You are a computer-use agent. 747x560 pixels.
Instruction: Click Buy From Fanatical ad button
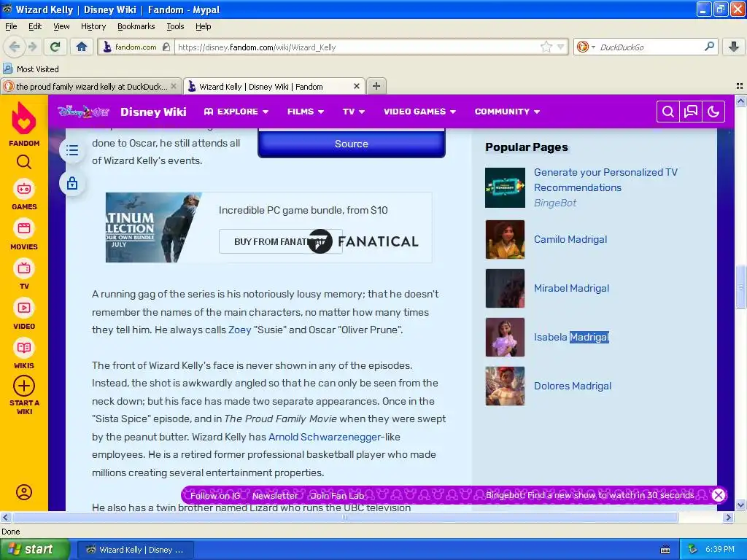point(280,241)
